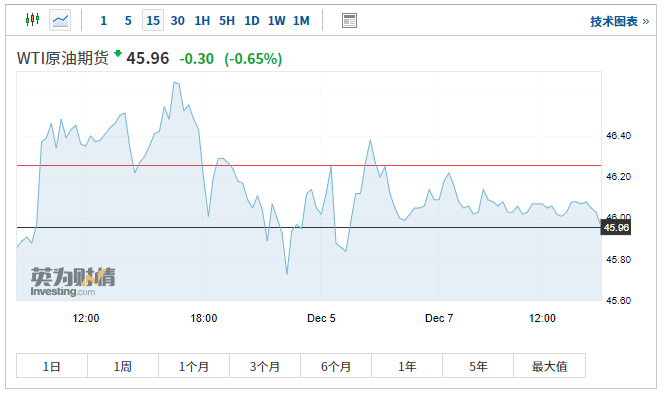Show the 最大值 full range

[550, 366]
